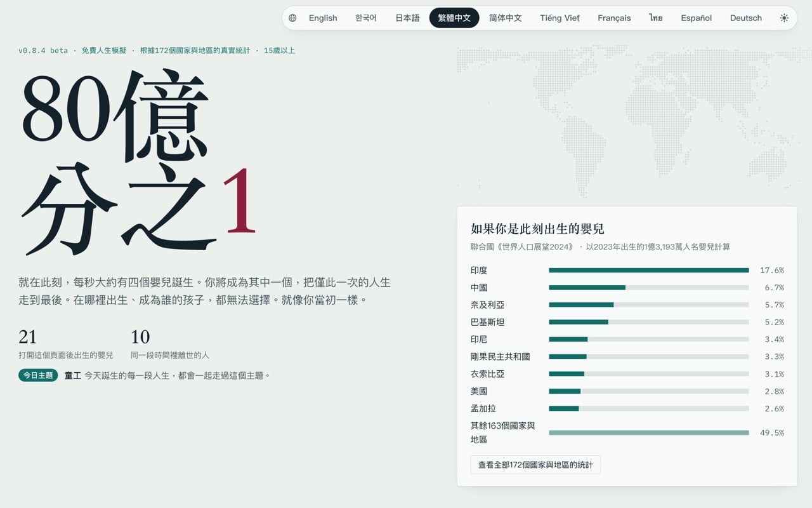
Task: Click the 免費人生模擬 text
Action: tap(104, 50)
